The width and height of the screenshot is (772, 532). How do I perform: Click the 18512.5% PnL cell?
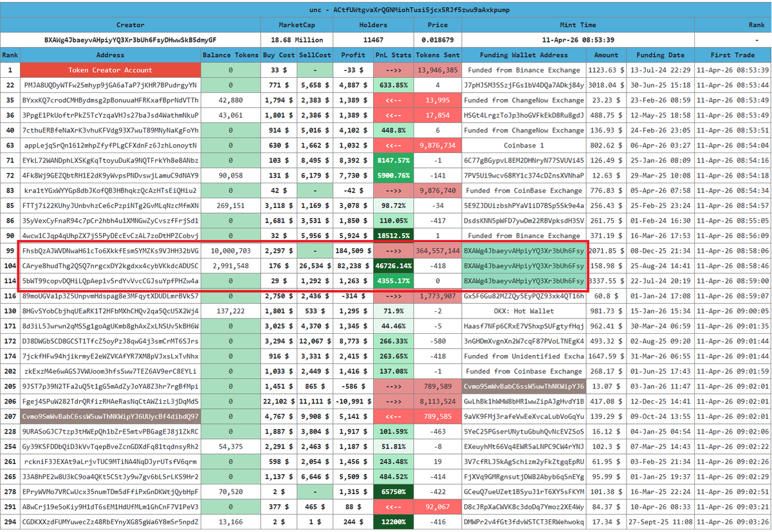click(394, 236)
